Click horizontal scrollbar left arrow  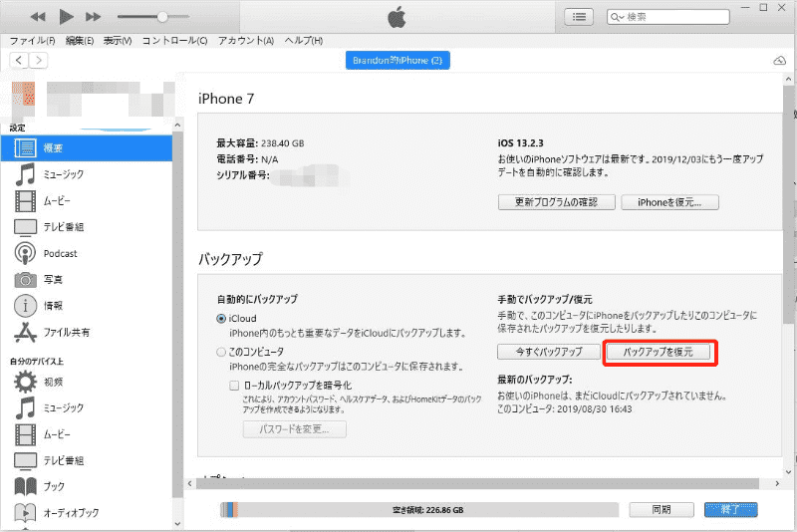(190, 484)
